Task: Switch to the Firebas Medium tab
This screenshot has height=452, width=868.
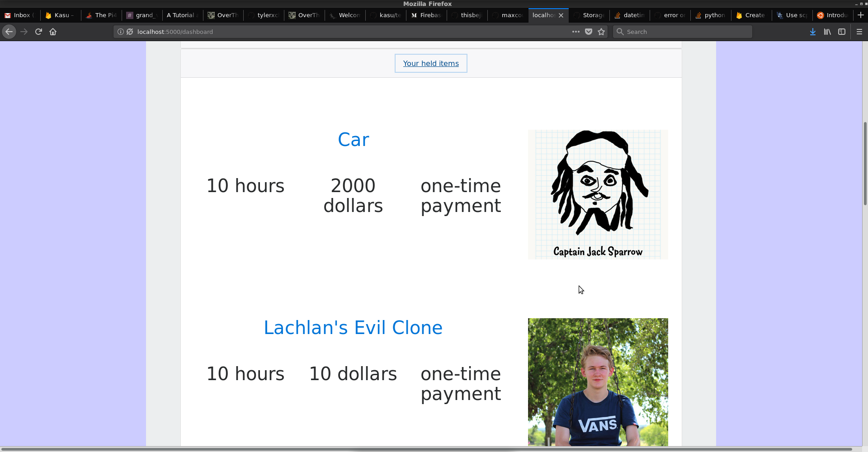Action: [x=427, y=15]
